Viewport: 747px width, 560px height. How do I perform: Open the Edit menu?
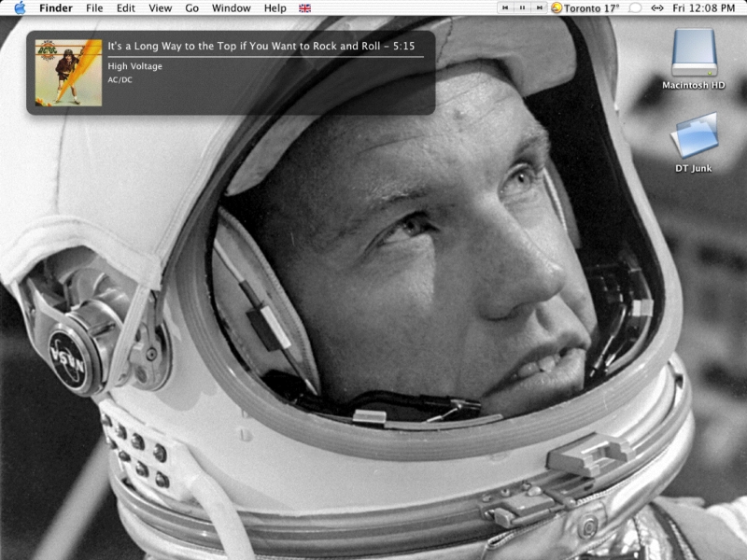125,7
